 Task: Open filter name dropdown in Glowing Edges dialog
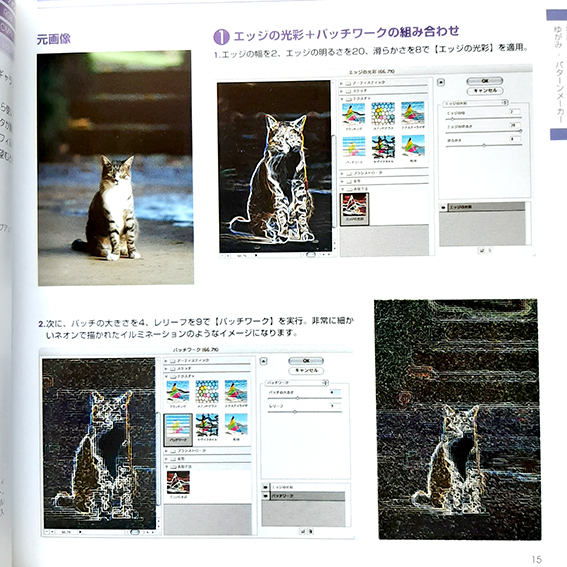476,103
